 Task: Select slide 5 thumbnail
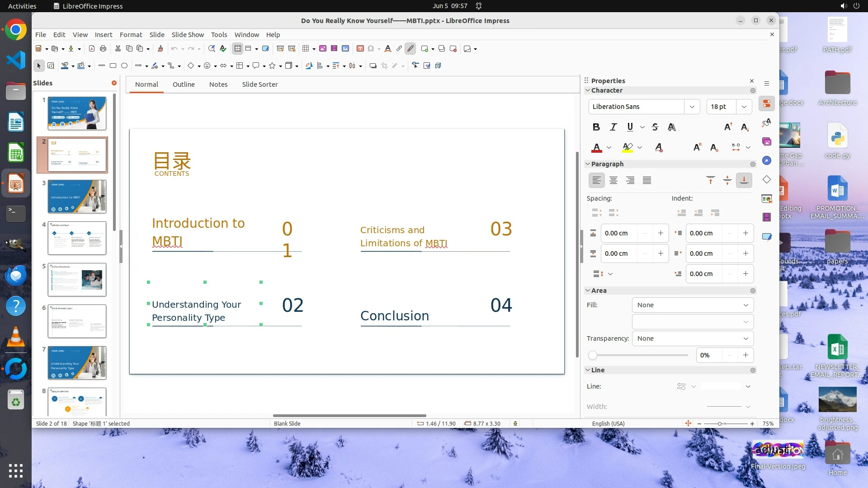click(77, 280)
